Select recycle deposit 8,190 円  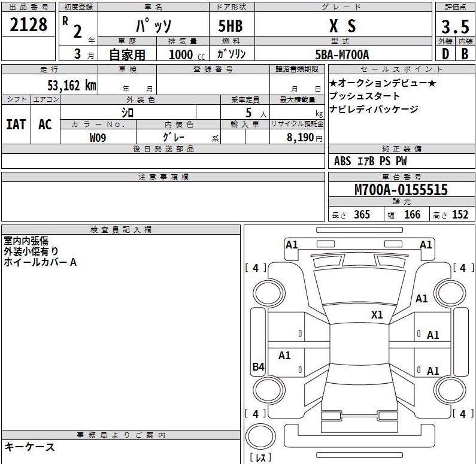click(305, 138)
